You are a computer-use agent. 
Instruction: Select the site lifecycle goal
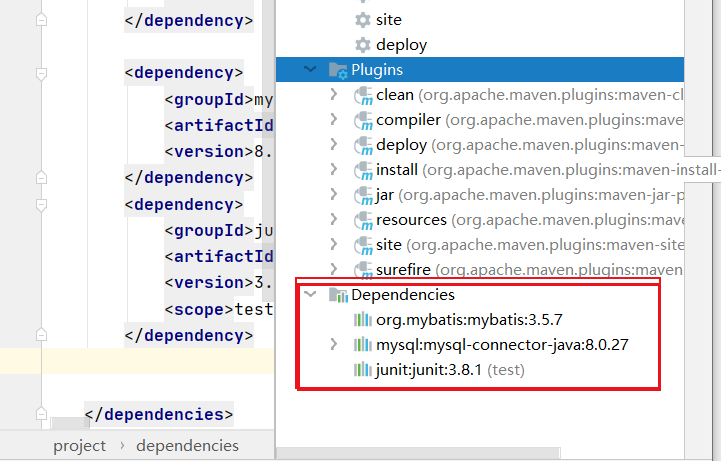389,20
